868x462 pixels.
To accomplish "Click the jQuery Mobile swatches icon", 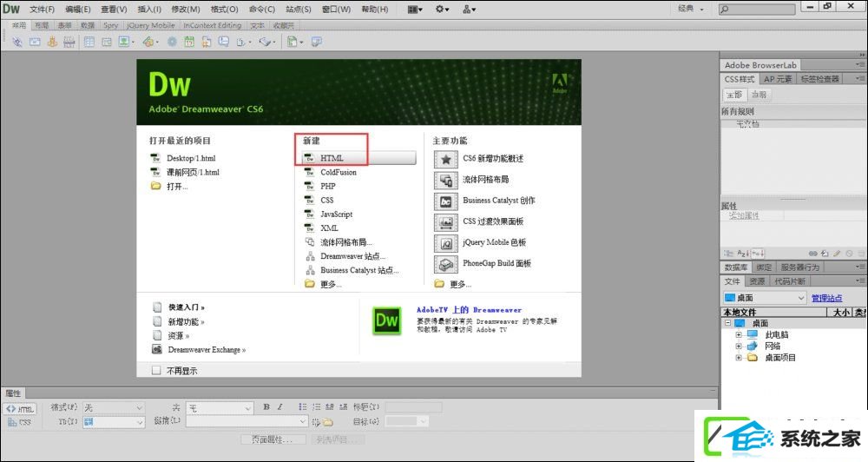I will point(445,243).
